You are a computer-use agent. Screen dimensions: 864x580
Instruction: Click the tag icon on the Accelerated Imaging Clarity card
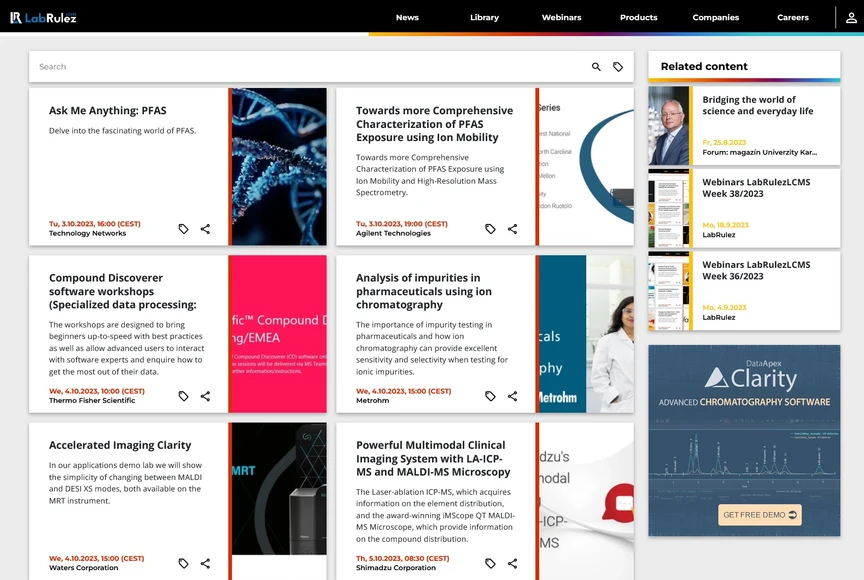(183, 563)
